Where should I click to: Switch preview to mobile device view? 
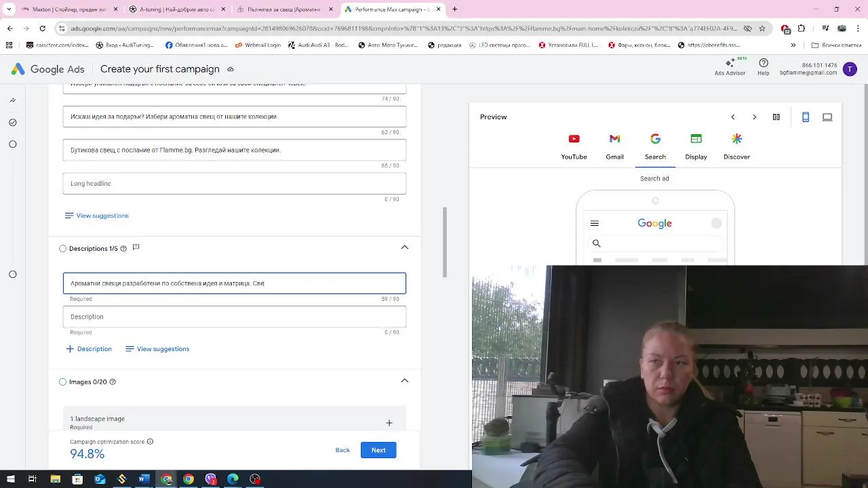click(806, 117)
